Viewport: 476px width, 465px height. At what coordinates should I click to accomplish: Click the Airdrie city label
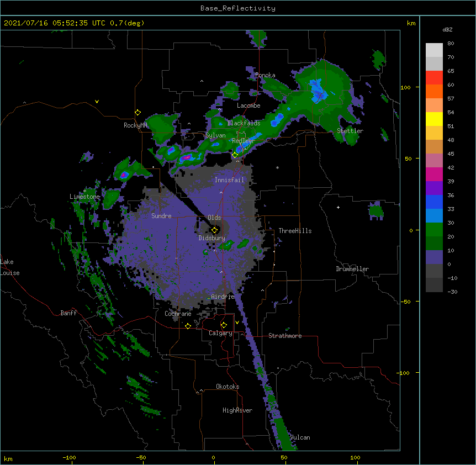click(223, 297)
